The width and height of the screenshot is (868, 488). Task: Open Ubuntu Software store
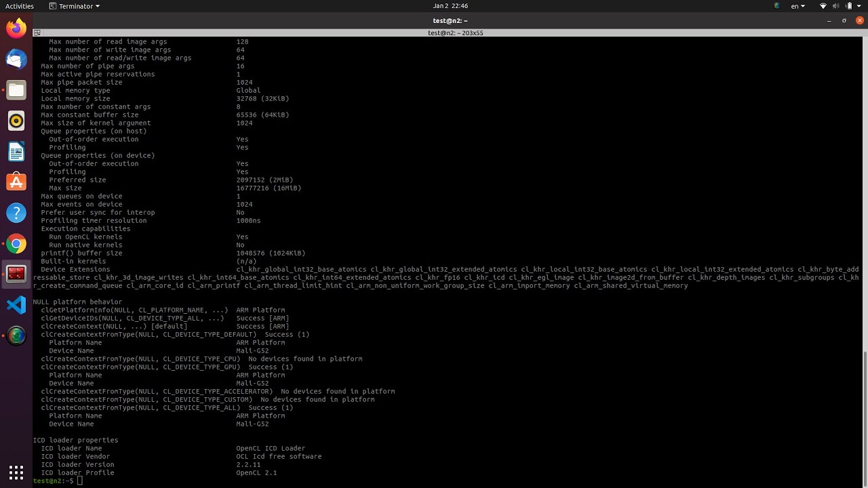point(16,182)
